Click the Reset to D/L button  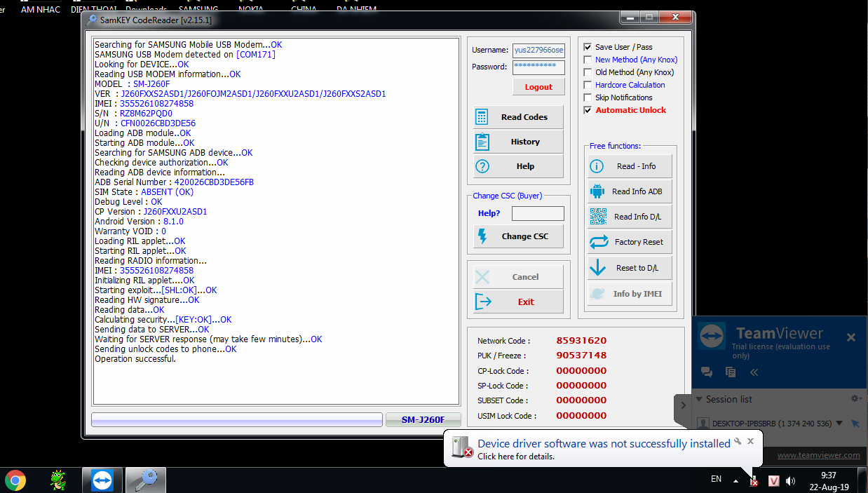coord(630,268)
